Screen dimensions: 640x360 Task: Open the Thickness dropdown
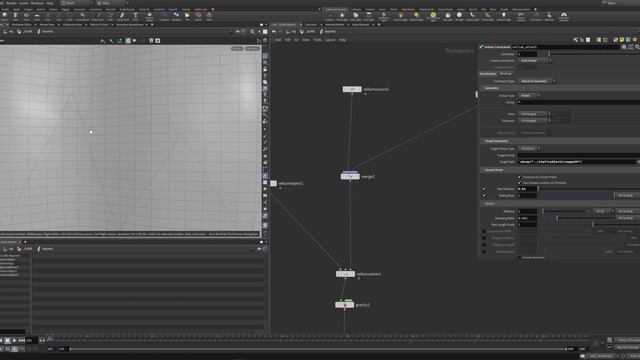[534, 121]
